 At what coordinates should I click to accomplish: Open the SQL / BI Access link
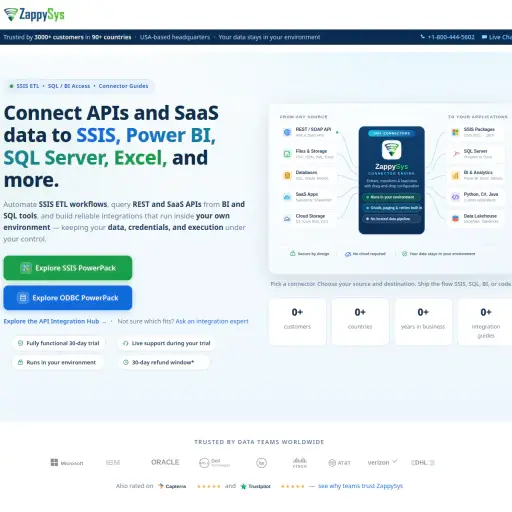pos(69,86)
